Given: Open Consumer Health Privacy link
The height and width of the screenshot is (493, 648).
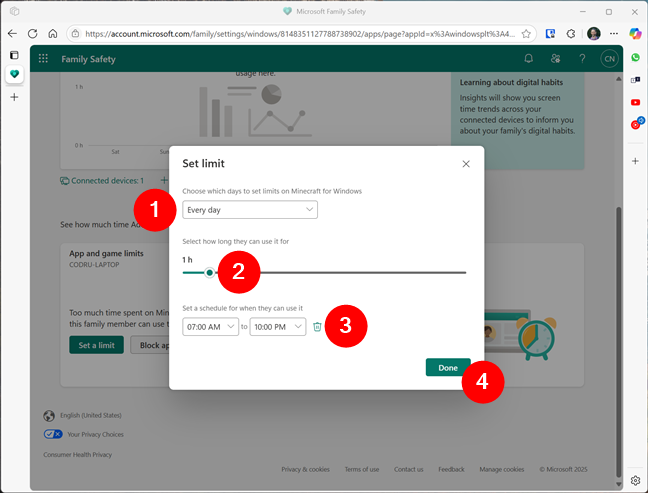Looking at the screenshot, I should tap(78, 455).
